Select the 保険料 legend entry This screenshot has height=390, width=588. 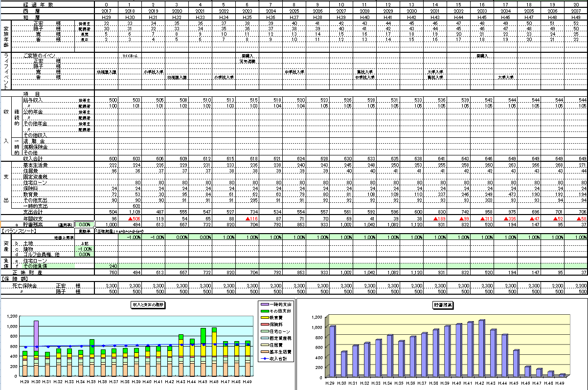[x=273, y=324]
